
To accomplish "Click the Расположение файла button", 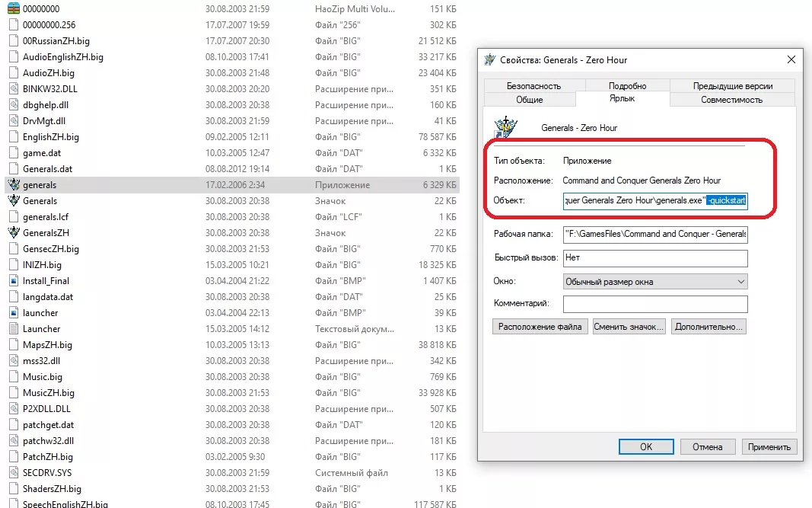I will click(540, 327).
